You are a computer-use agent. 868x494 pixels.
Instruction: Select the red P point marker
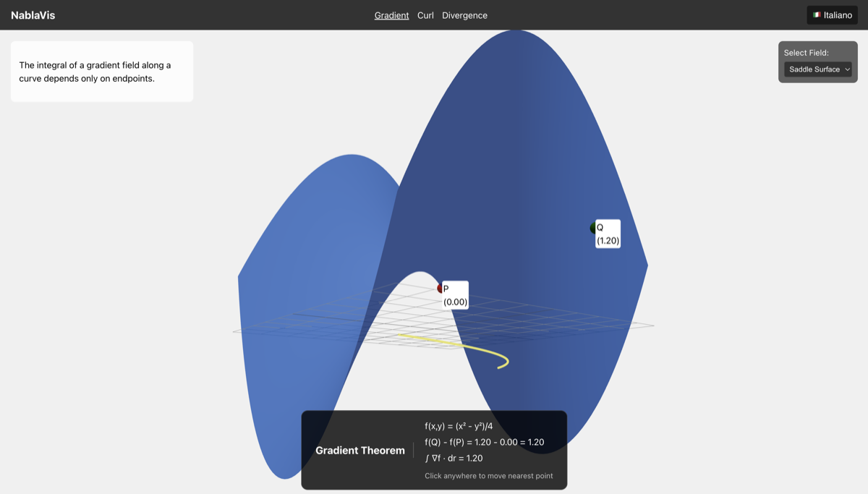click(441, 289)
